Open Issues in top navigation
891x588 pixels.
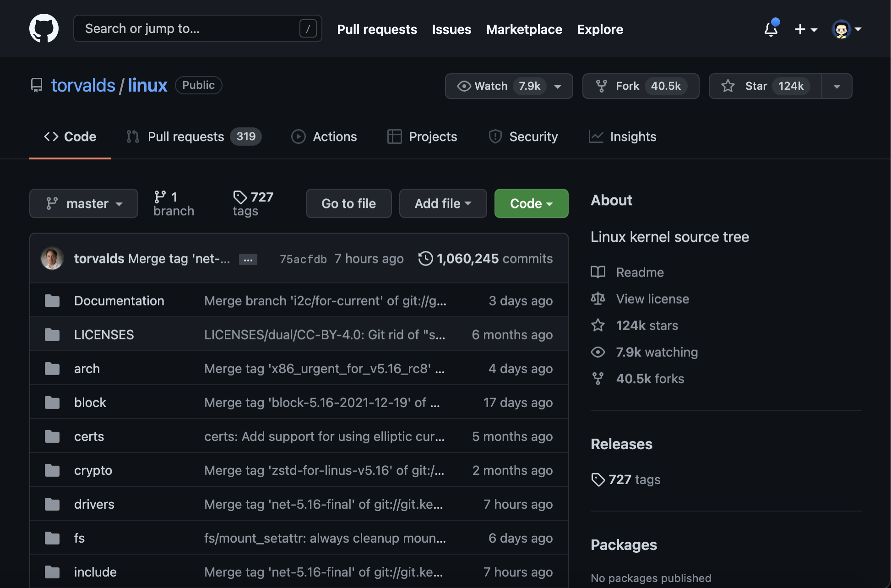click(x=451, y=29)
